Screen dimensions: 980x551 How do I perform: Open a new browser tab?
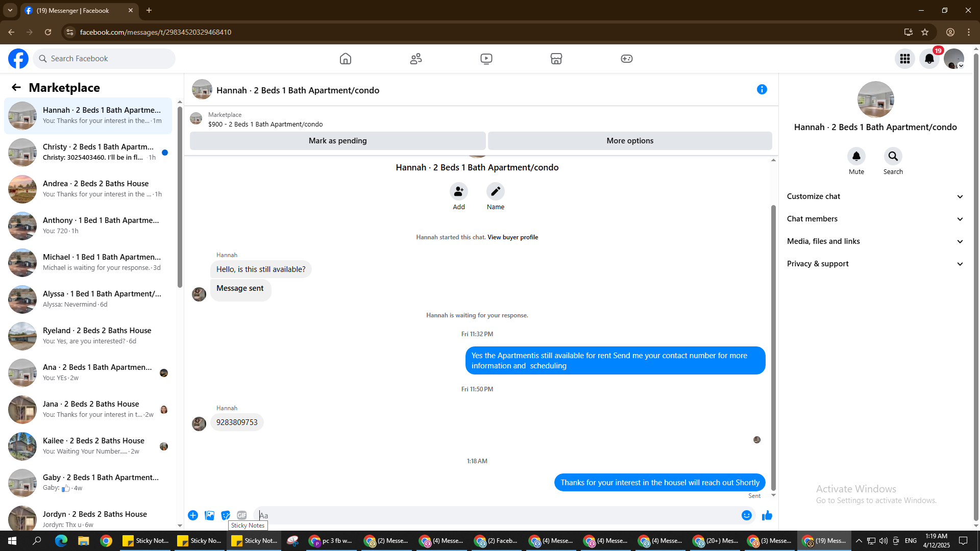[x=149, y=10]
